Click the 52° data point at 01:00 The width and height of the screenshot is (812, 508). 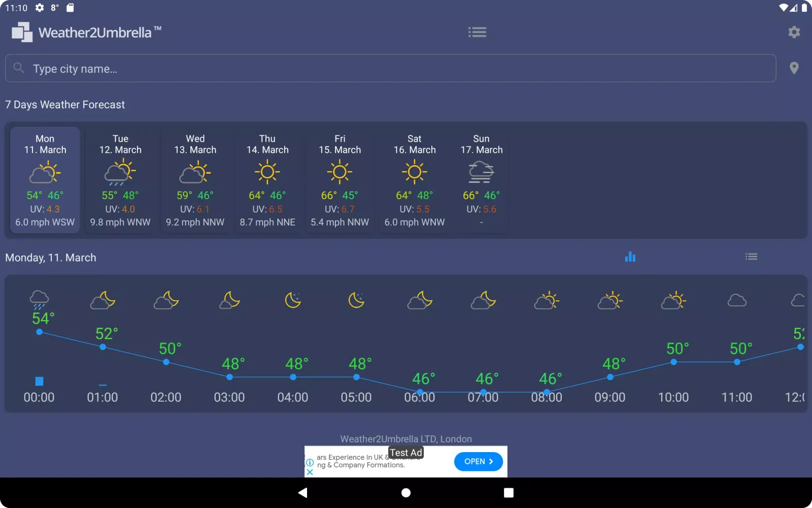103,347
